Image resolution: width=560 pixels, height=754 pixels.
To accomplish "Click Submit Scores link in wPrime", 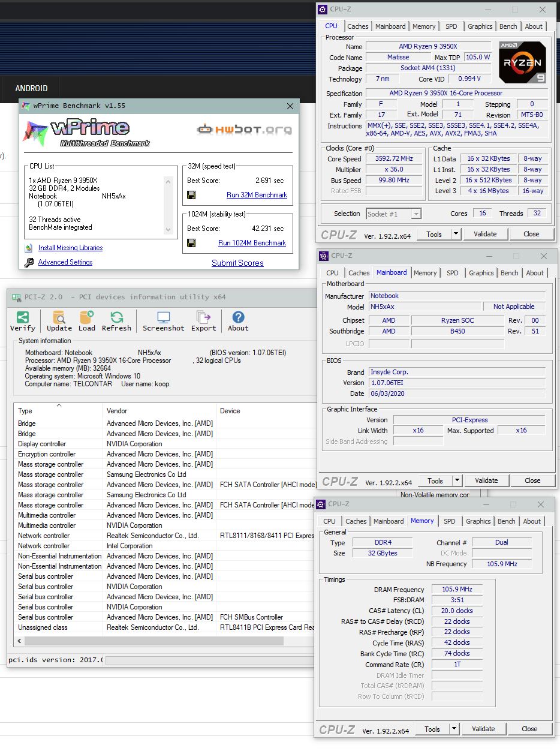I will click(x=237, y=263).
